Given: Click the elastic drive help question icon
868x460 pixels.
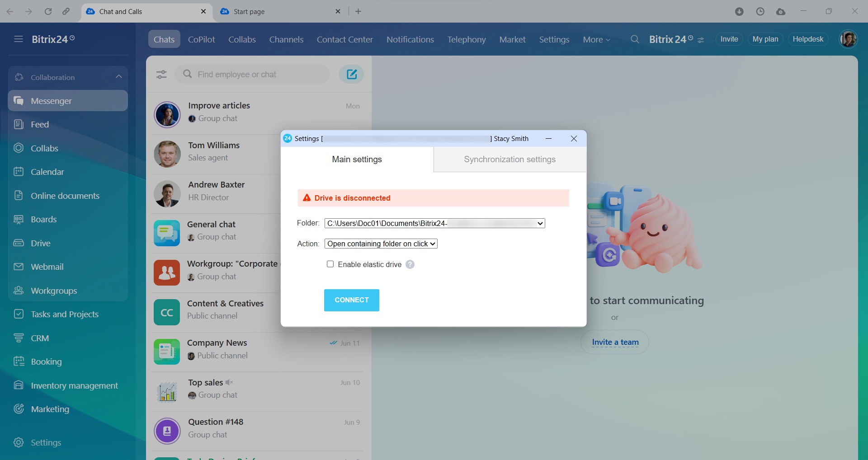Looking at the screenshot, I should [410, 264].
